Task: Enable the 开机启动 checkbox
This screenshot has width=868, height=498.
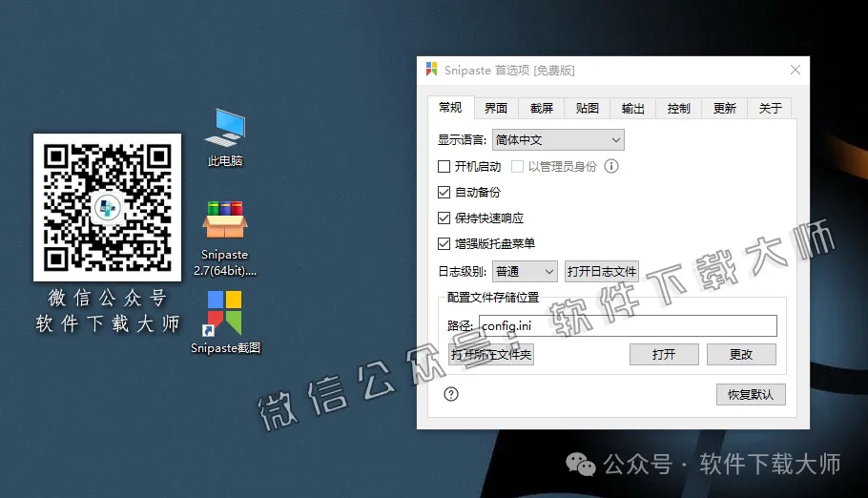Action: pos(444,166)
